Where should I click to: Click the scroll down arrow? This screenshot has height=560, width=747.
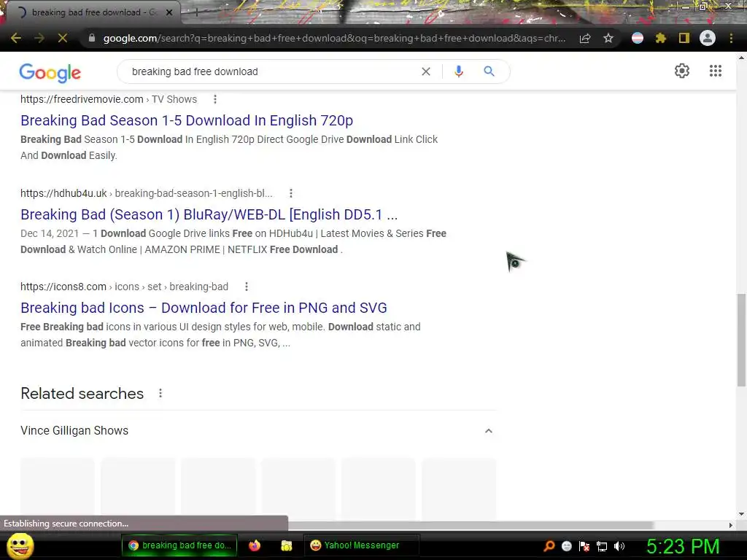tap(741, 514)
